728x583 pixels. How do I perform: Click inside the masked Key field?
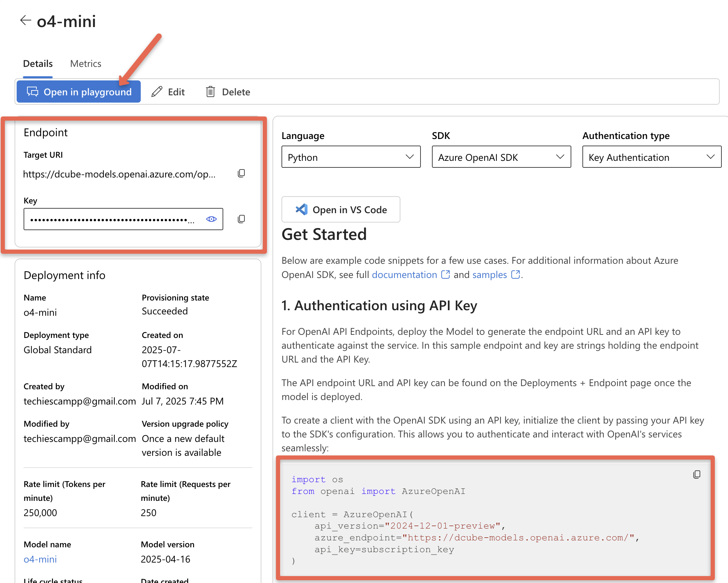click(111, 219)
